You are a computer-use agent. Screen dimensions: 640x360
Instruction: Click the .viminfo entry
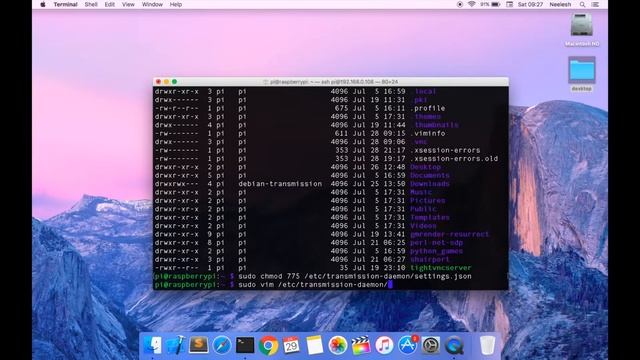pos(427,133)
